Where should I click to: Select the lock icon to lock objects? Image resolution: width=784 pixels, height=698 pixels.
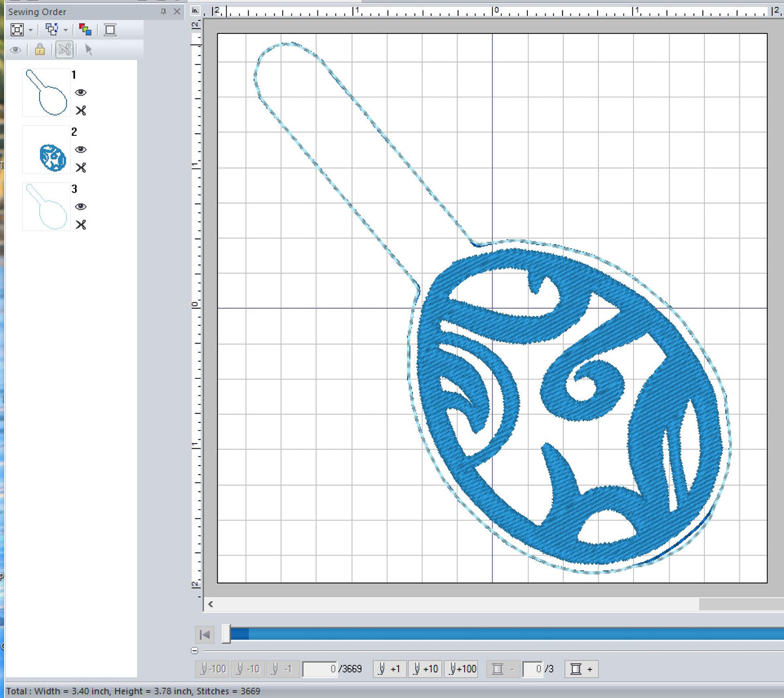pos(39,50)
